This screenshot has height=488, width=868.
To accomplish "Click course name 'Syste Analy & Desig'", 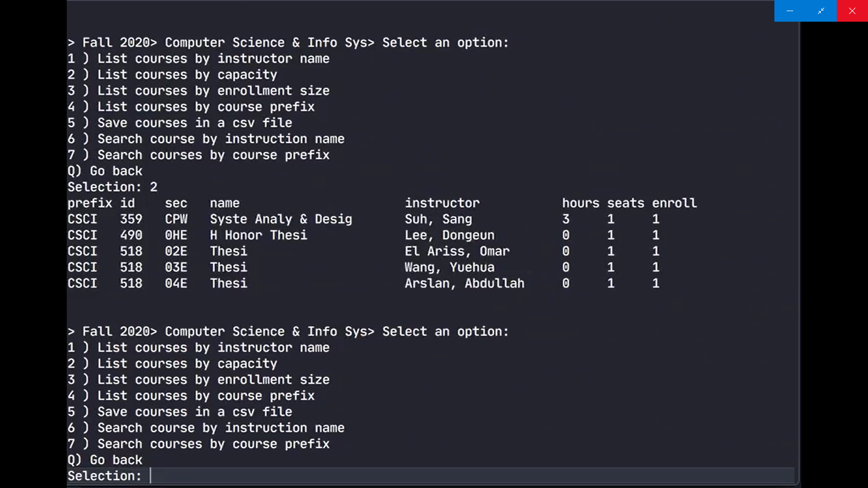I will pos(281,219).
